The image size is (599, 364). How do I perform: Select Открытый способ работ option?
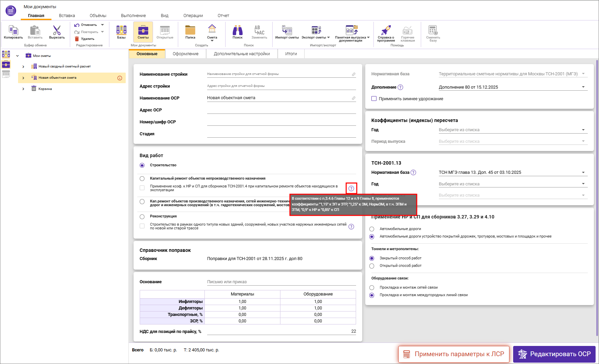point(372,266)
